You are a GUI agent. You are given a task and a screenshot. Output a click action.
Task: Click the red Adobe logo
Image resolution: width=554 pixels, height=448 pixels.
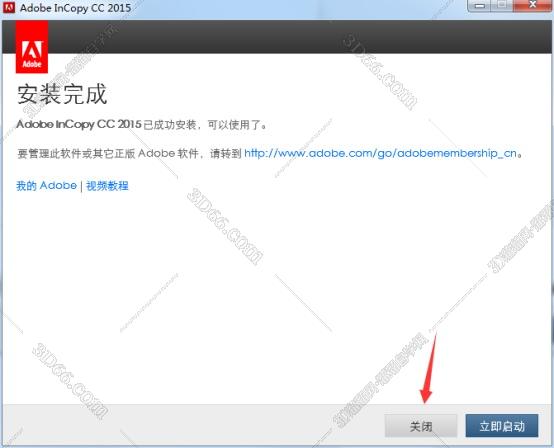click(32, 47)
